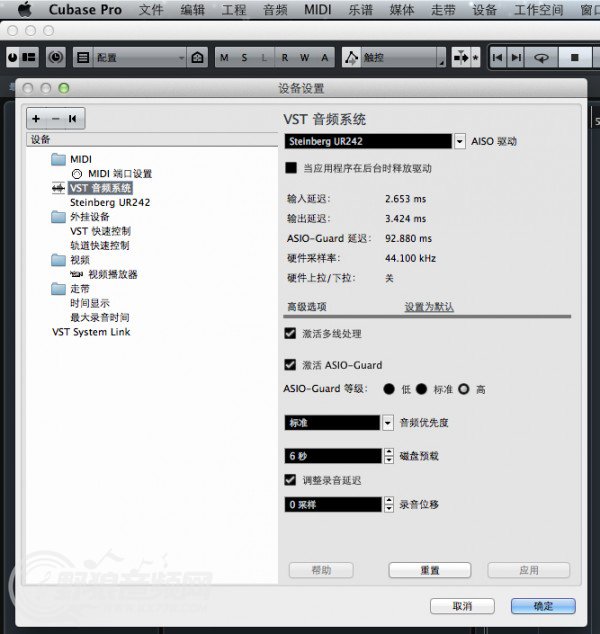600x634 pixels.
Task: Toggle the 激活多线处理 checkbox
Action: pos(290,333)
